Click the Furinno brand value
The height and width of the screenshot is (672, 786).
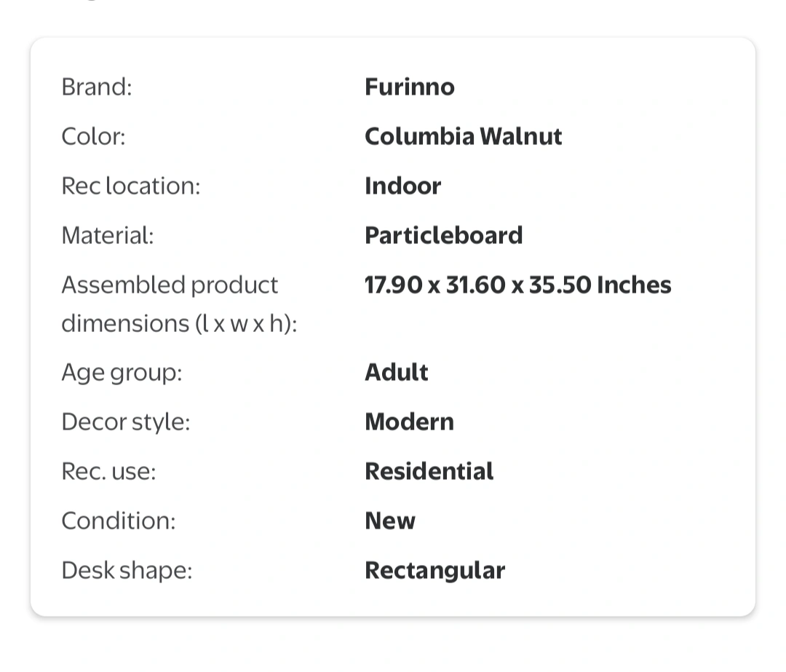pos(410,87)
